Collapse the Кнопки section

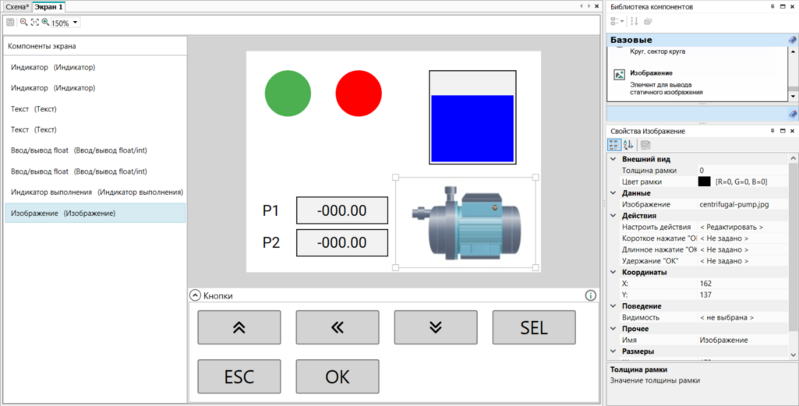[x=195, y=295]
